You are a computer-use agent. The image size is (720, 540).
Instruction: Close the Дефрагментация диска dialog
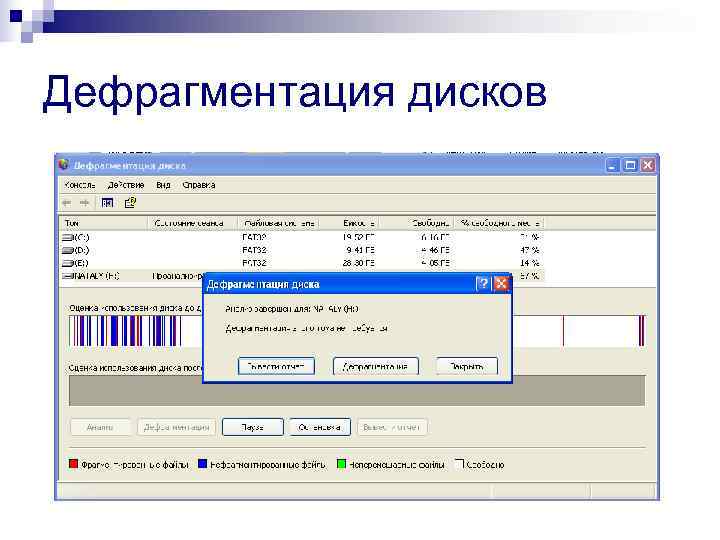(501, 284)
